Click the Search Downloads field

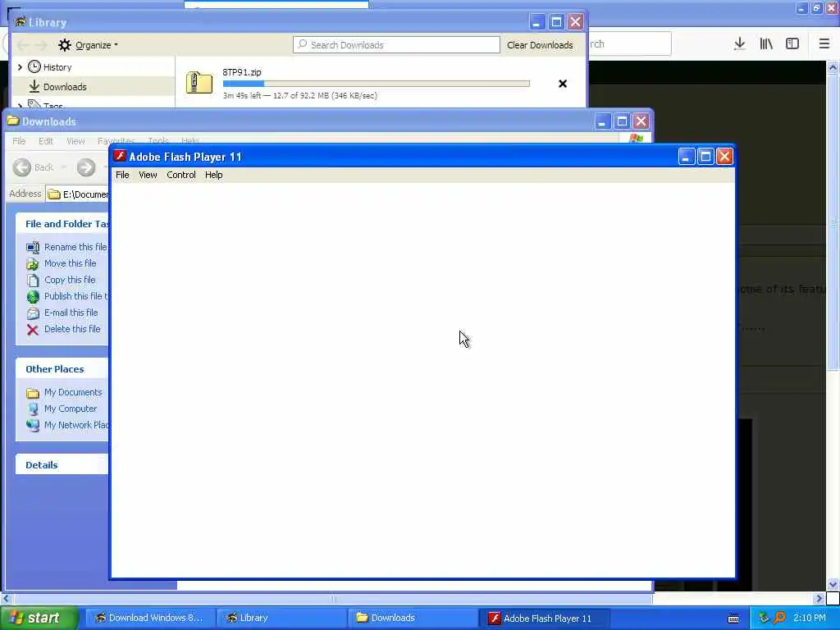(x=396, y=45)
